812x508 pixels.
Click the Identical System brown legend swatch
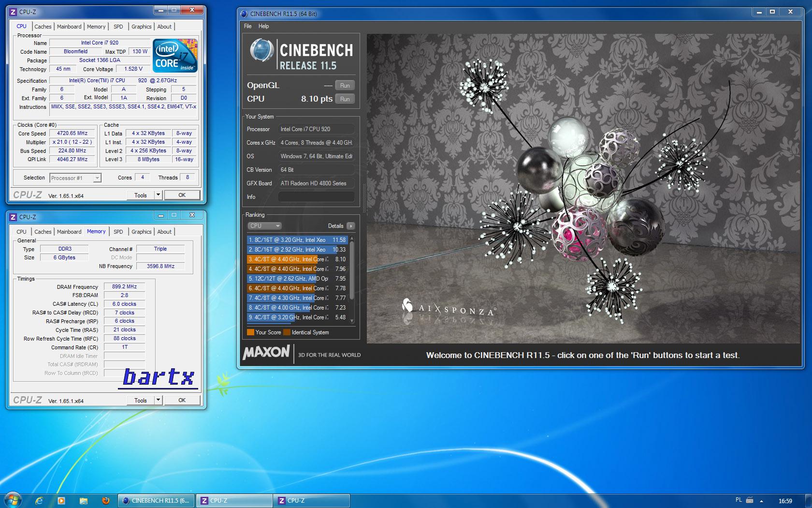[x=287, y=332]
